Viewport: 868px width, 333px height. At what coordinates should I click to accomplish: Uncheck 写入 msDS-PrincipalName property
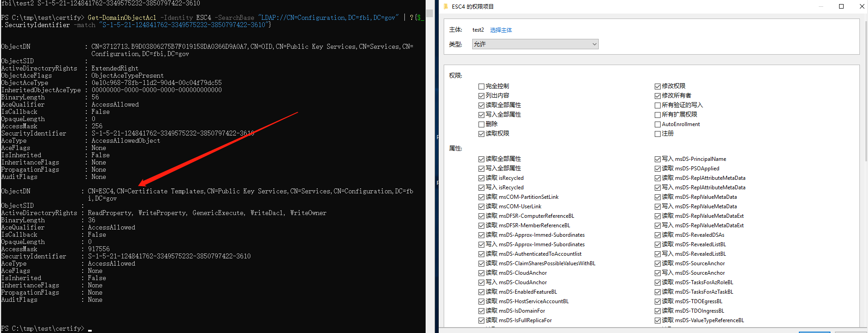pyautogui.click(x=657, y=159)
